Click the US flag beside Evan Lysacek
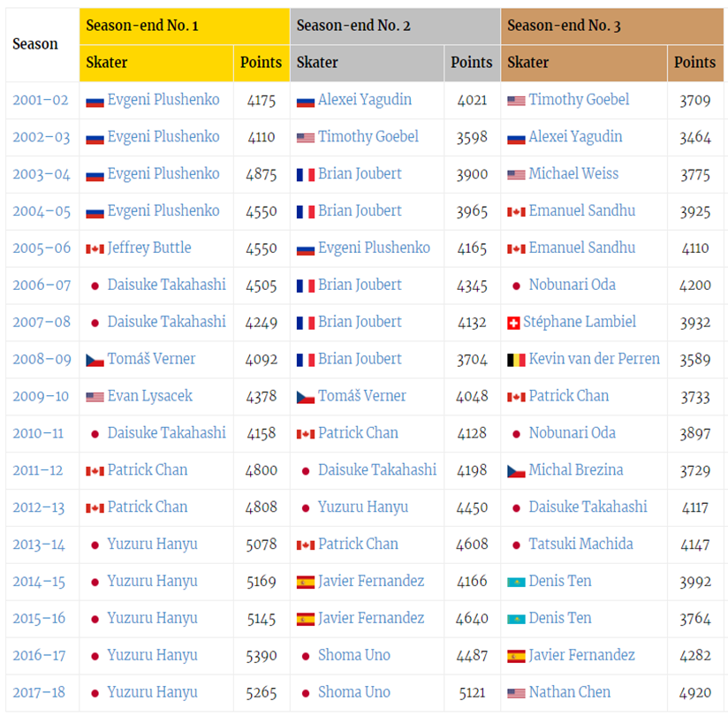This screenshot has width=728, height=724. [x=95, y=397]
